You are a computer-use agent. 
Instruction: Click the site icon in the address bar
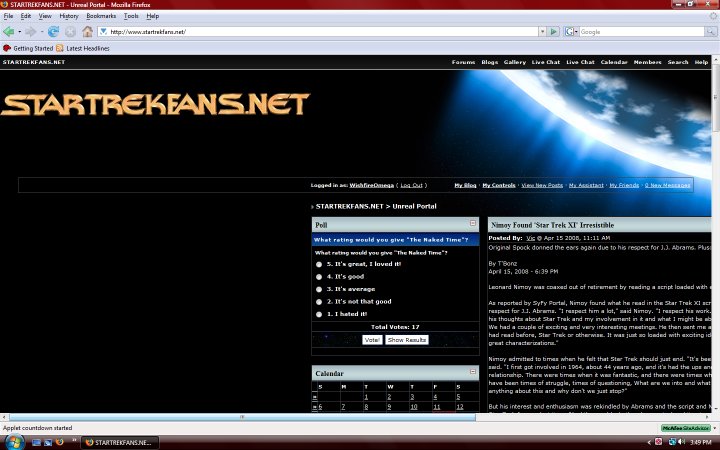(103, 32)
